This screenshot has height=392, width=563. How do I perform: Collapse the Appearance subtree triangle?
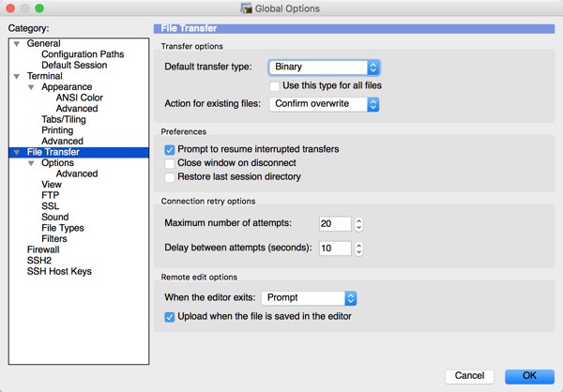(x=31, y=88)
